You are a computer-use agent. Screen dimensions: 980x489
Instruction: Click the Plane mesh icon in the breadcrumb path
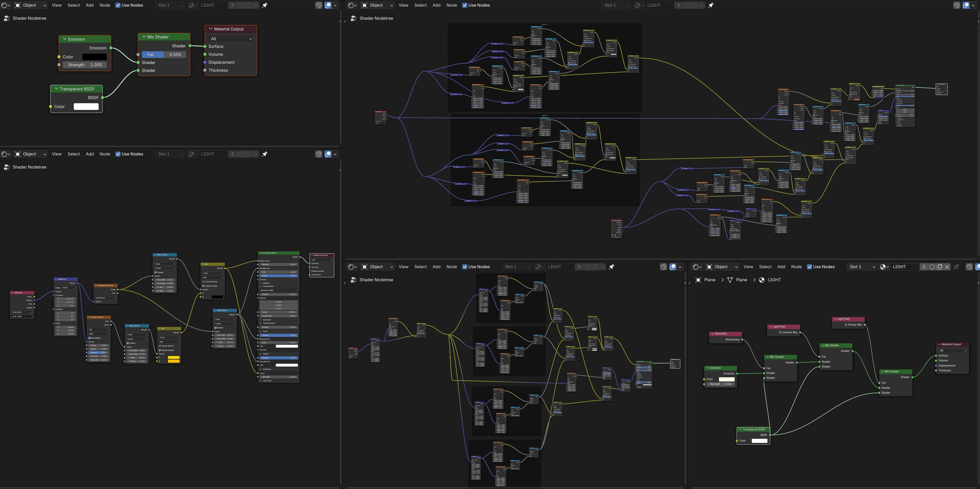pyautogui.click(x=730, y=280)
